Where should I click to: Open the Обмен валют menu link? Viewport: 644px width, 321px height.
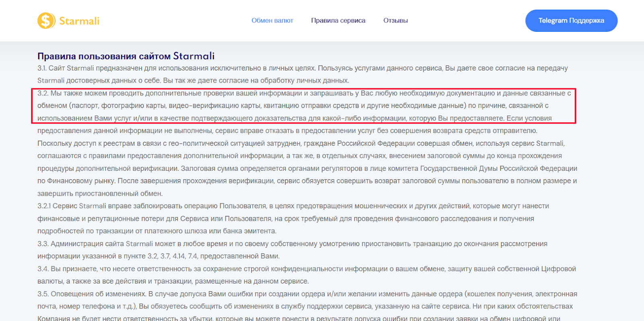[x=272, y=21]
